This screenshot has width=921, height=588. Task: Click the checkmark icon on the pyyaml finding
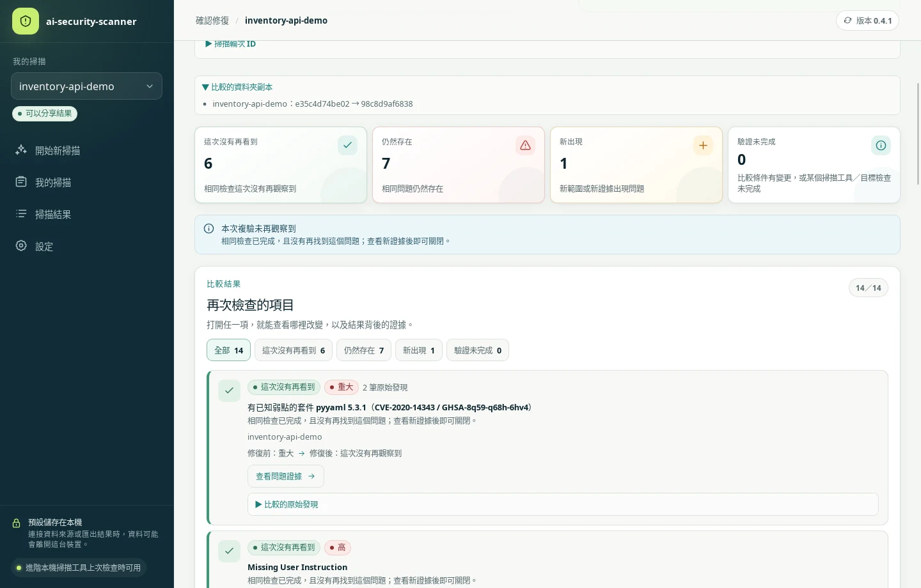pyautogui.click(x=229, y=391)
